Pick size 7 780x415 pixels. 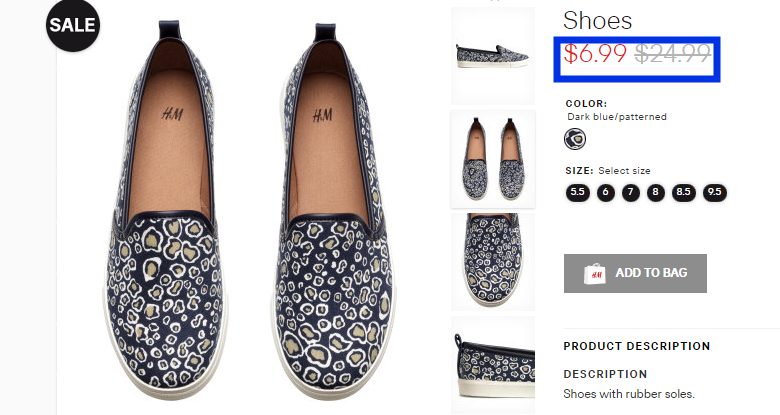point(631,193)
